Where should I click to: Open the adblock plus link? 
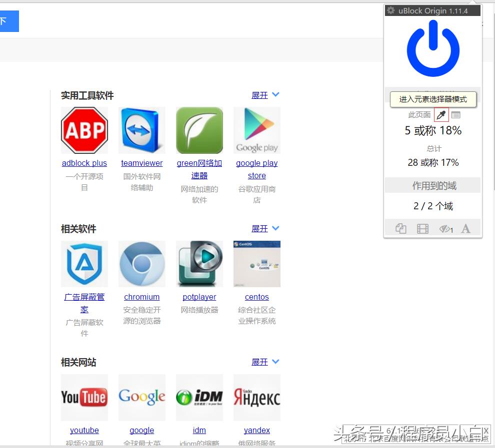(x=84, y=163)
